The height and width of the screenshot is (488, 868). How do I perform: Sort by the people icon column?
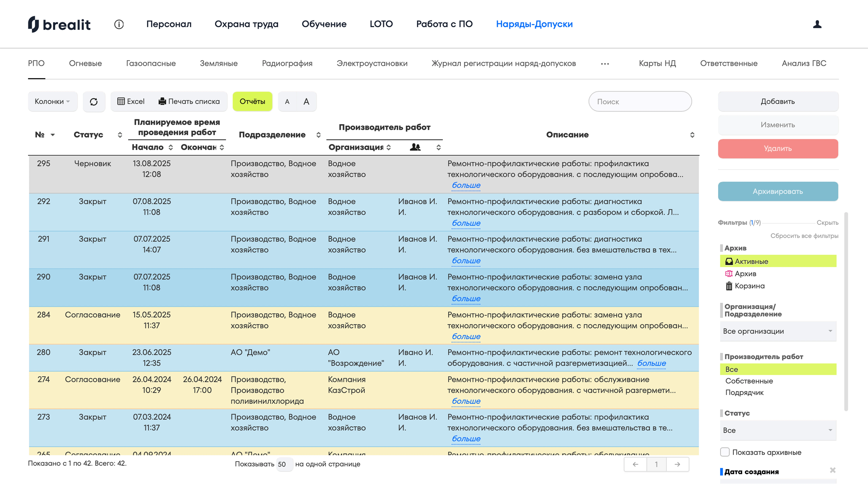coord(415,147)
